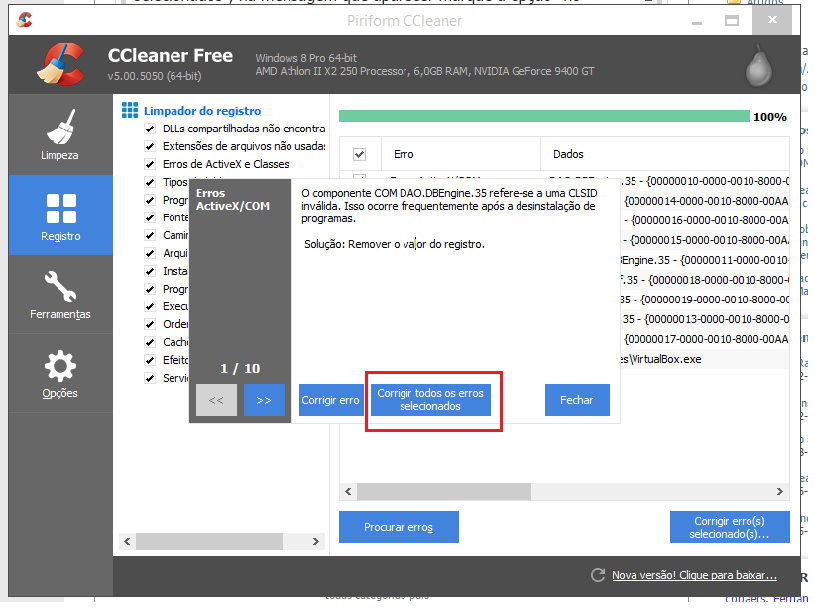The height and width of the screenshot is (609, 815).
Task: Click the Limpador do registro grid icon
Action: [x=130, y=111]
